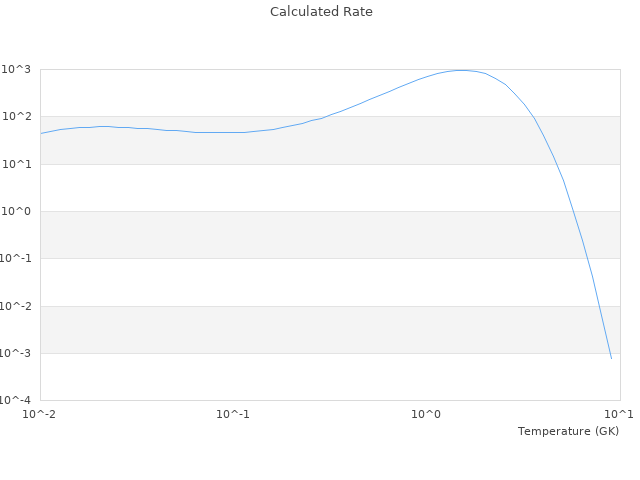Click the "Calculated Rate" chart title
Screen dimensions: 640x480
tap(321, 12)
